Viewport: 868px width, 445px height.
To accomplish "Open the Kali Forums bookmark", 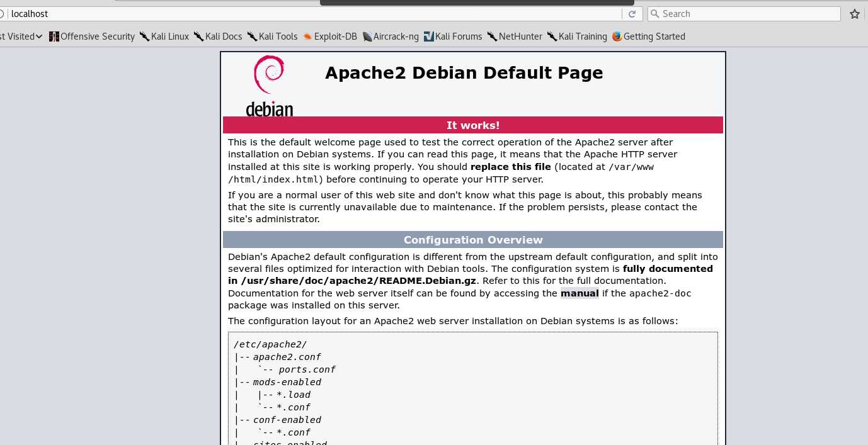I will (453, 37).
